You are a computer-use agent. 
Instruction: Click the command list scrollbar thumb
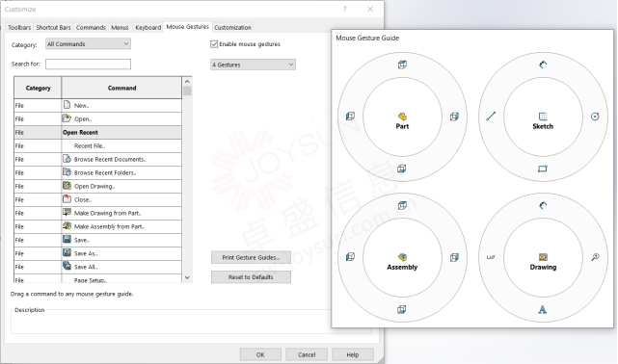pyautogui.click(x=187, y=91)
